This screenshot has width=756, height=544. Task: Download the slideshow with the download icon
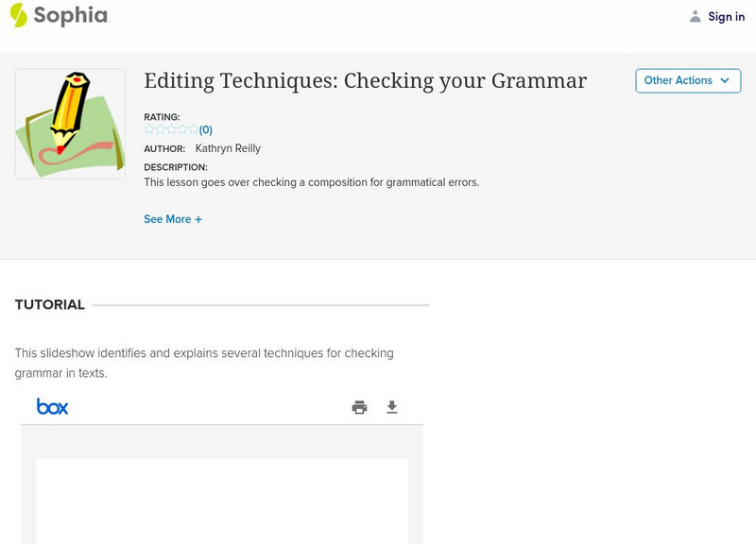392,407
